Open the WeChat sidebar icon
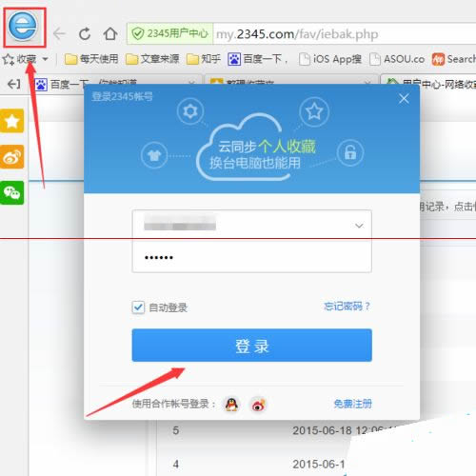Screen dimensions: 476x476 [x=12, y=192]
